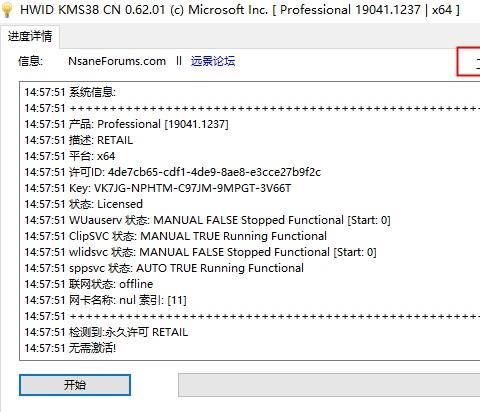Select the 许可ID 4de7cb65 line

click(172, 172)
